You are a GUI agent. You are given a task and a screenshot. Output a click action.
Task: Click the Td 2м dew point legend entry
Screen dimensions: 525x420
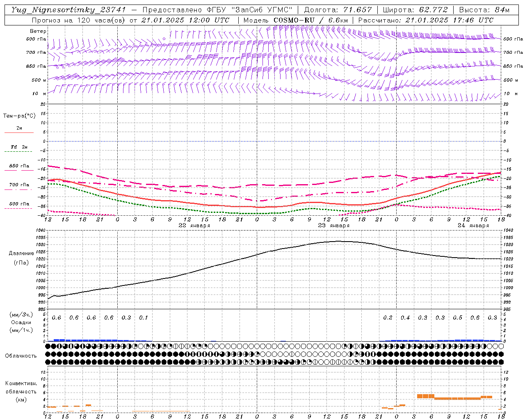click(x=19, y=147)
